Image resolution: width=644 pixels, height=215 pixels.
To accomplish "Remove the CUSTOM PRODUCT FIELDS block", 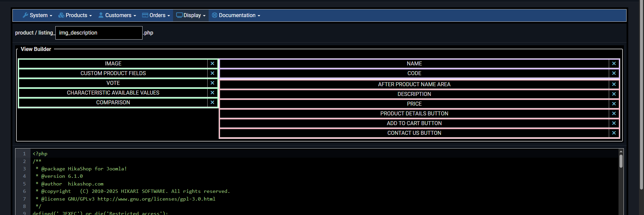I will [x=212, y=73].
